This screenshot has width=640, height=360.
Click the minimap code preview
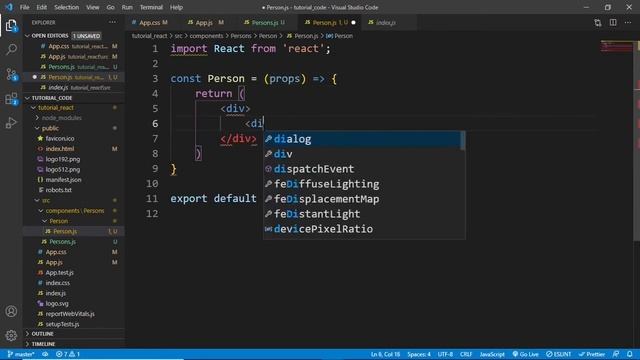coord(616,46)
